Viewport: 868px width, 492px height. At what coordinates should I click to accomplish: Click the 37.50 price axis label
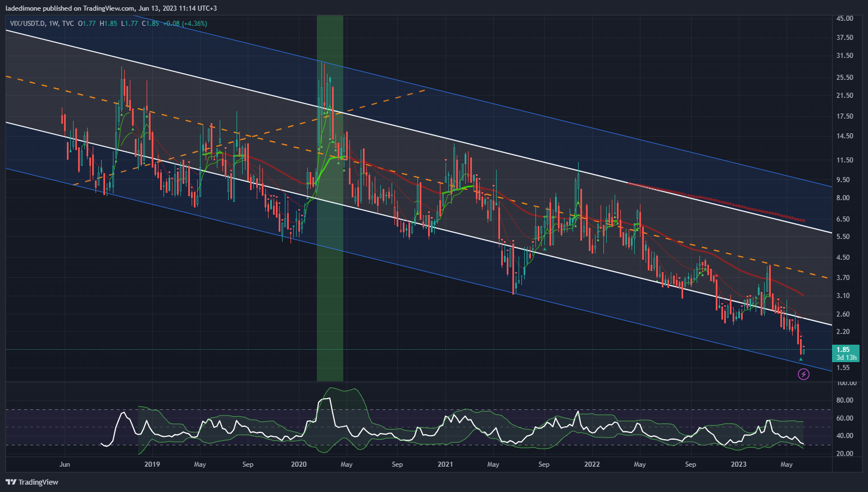(x=845, y=38)
